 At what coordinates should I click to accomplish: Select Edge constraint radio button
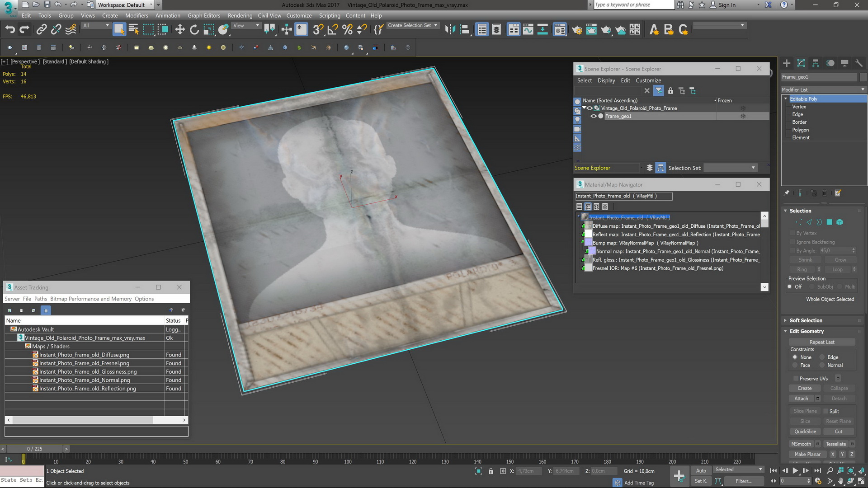point(822,357)
